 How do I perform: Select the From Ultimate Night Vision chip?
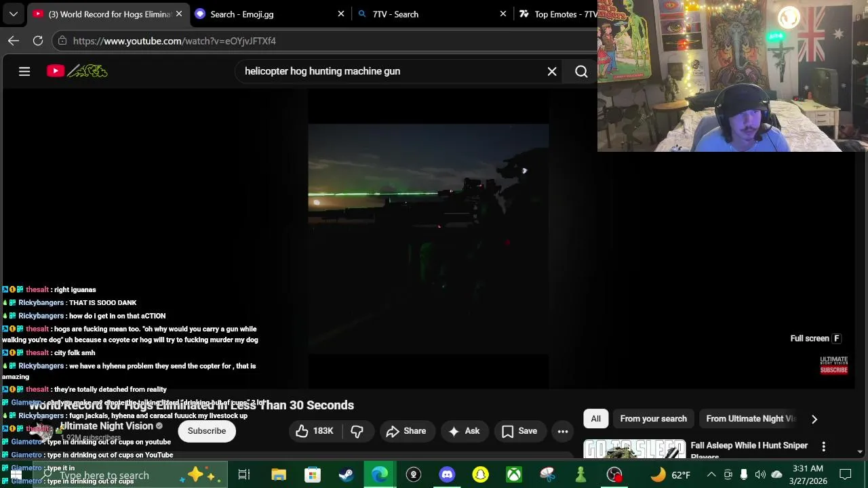click(x=751, y=419)
